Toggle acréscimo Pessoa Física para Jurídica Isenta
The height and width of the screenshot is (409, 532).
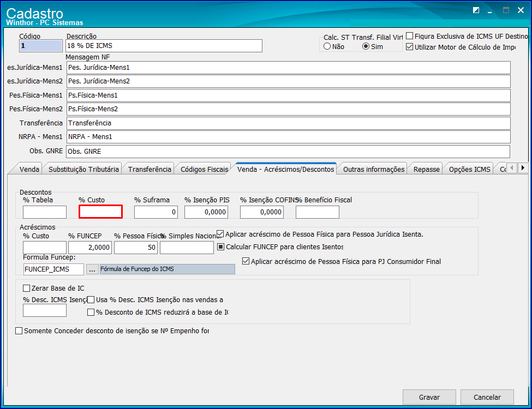coord(220,234)
